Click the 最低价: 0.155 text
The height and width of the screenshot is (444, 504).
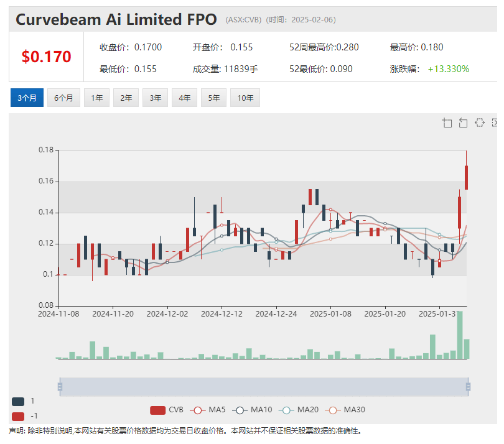click(x=128, y=69)
